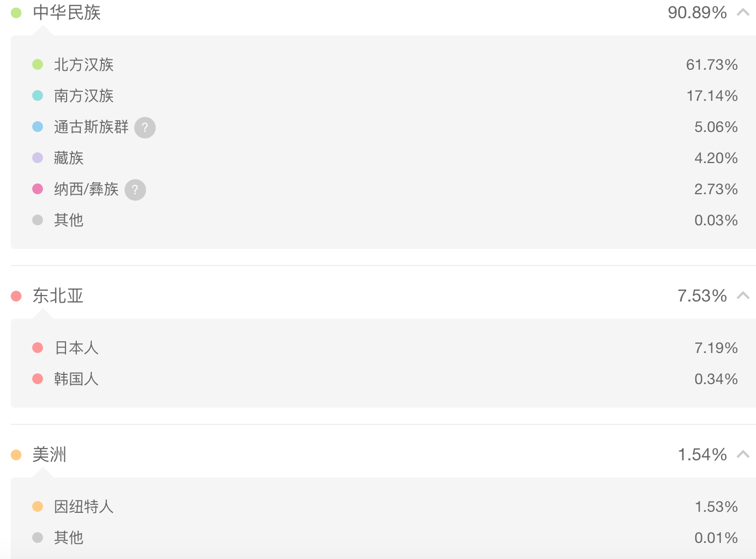Collapse the 东北亚 section chevron
The image size is (756, 559).
(743, 295)
